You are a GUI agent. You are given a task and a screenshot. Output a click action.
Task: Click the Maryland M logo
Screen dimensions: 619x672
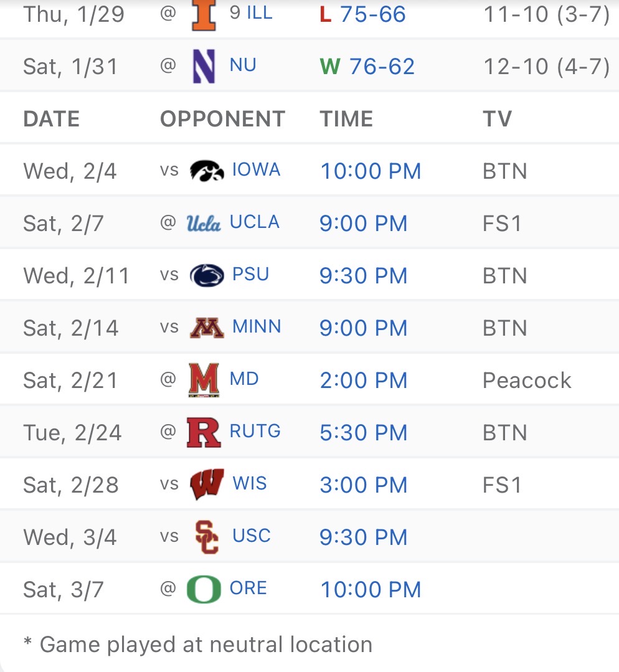point(204,380)
